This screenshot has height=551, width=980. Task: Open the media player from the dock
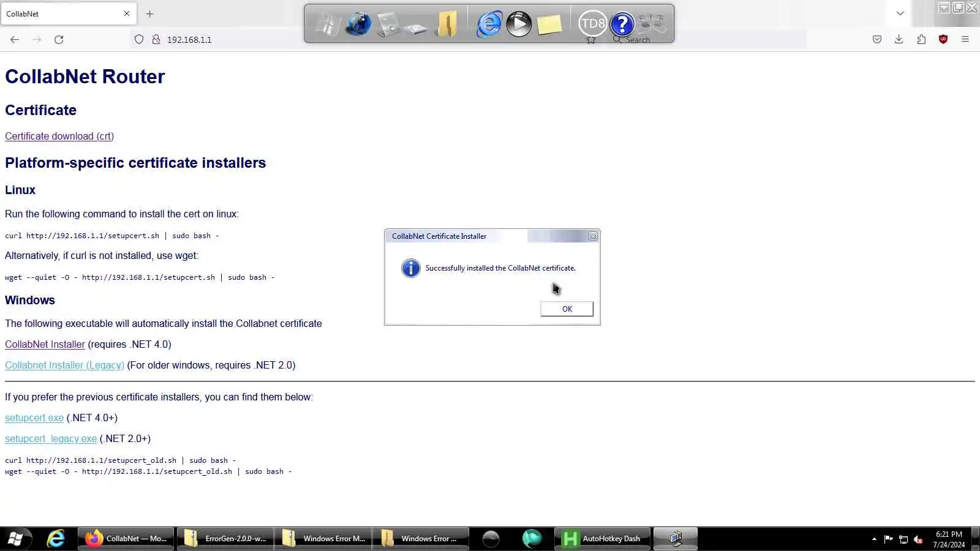519,24
